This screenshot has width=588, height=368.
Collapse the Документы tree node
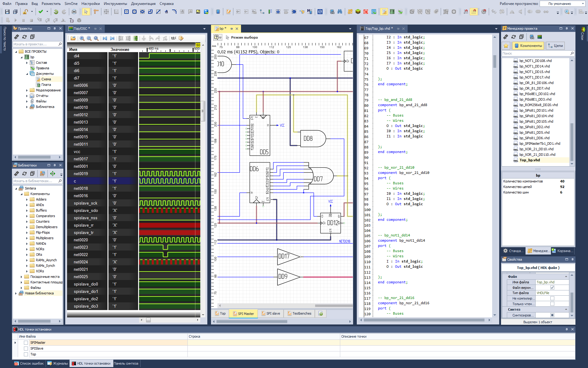click(x=27, y=74)
